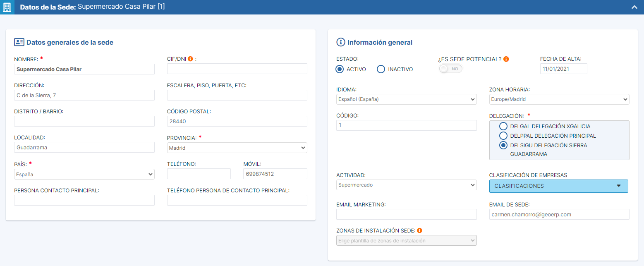This screenshot has width=644, height=266.
Task: Click the building icon in header bar
Action: click(7, 7)
